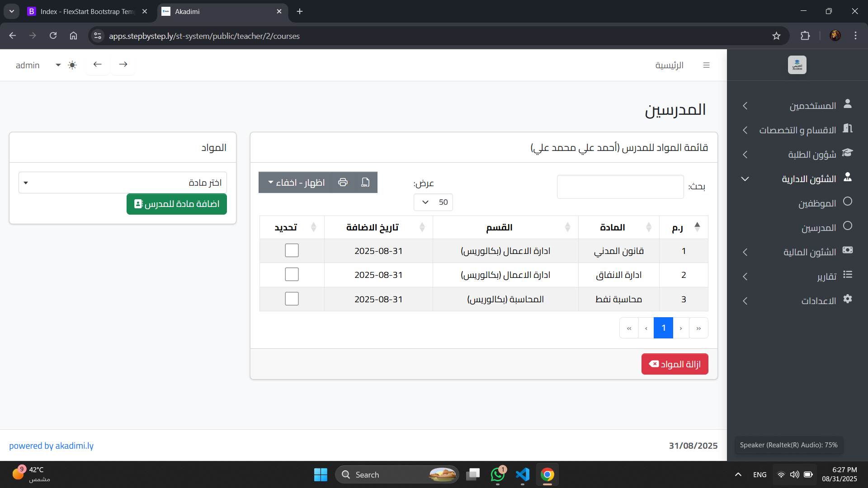
Task: Toggle the sun theme mode icon
Action: pyautogui.click(x=72, y=65)
